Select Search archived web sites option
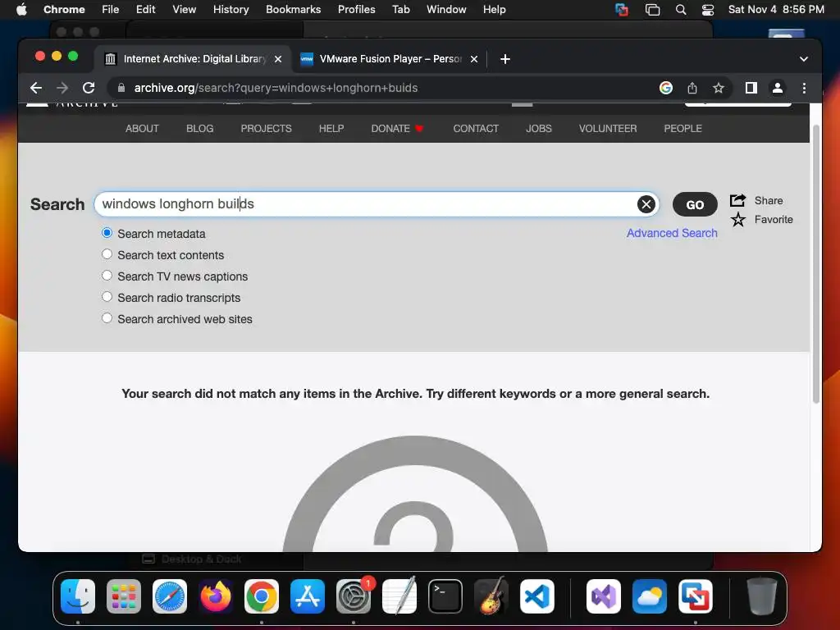 [x=107, y=318]
